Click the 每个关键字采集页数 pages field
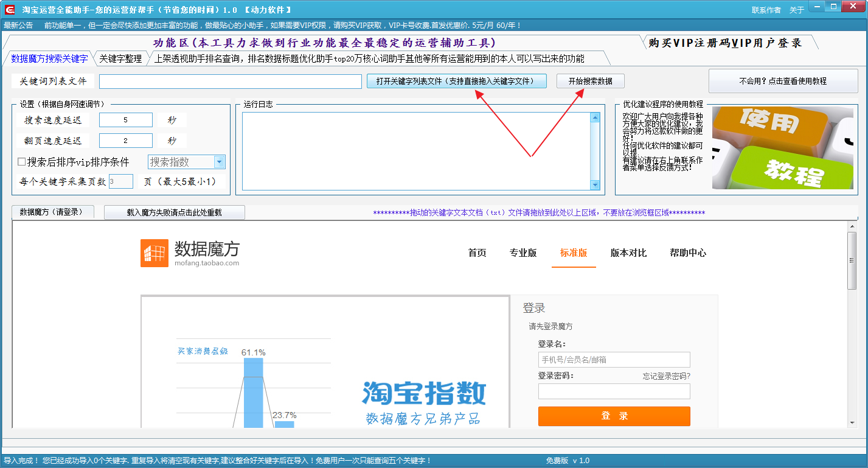Screen dimensions: 868x468 pos(121,181)
